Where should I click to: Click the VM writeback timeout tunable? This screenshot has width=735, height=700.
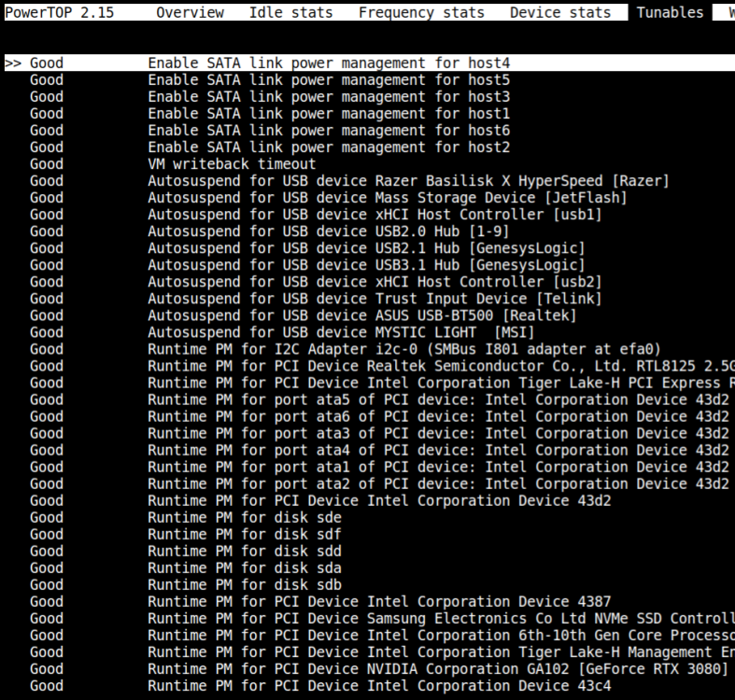(173, 164)
